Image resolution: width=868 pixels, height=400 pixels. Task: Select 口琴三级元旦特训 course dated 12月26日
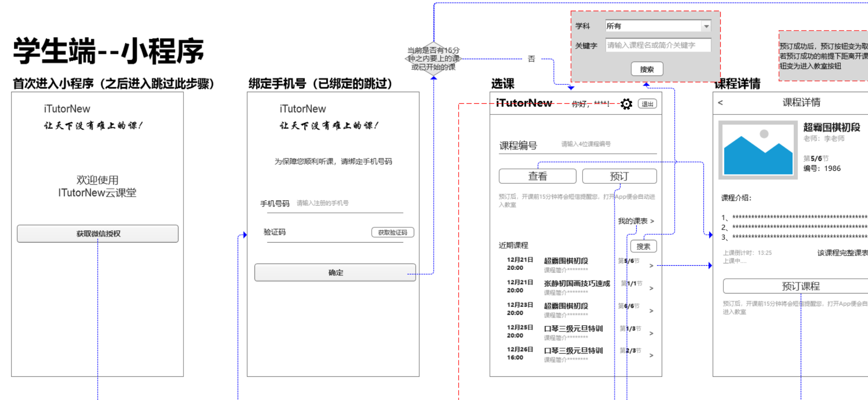573,351
